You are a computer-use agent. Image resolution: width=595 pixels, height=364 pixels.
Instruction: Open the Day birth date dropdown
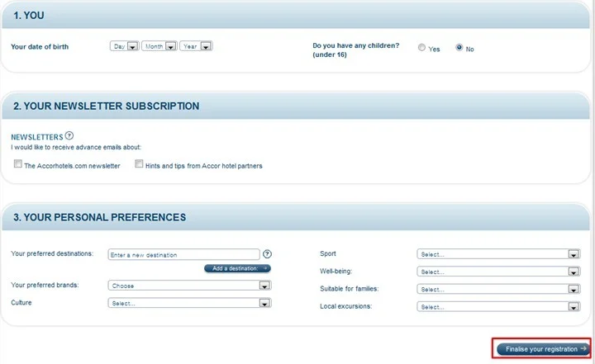click(x=125, y=46)
